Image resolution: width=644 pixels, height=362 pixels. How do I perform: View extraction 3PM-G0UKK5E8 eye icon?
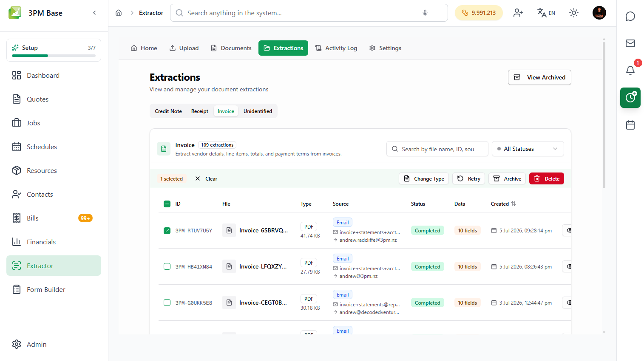pyautogui.click(x=567, y=303)
